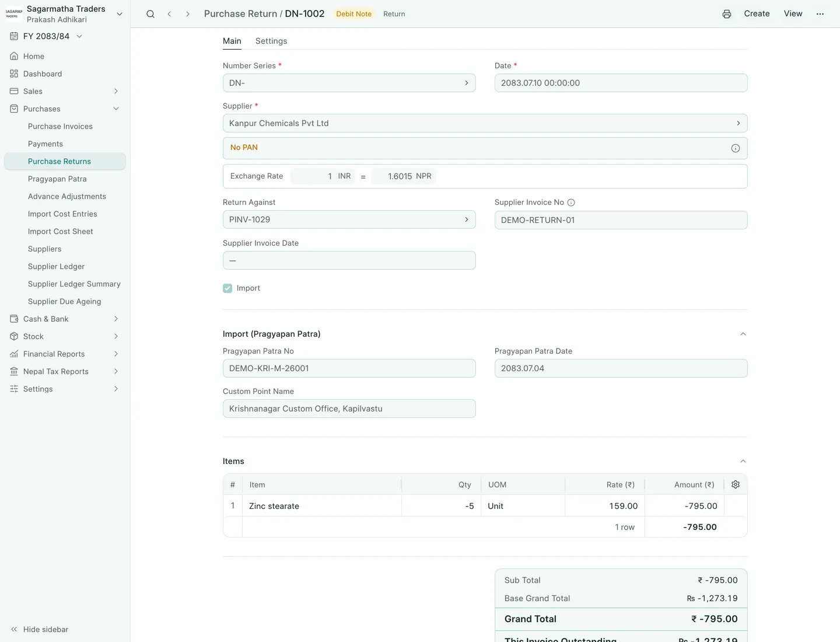Open the company switcher dropdown arrow

pos(120,14)
